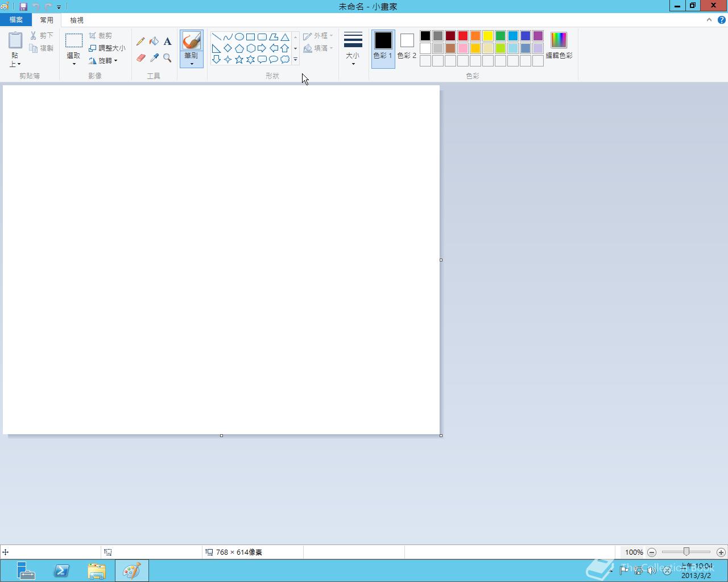Expand the shapes gallery with More arrow
This screenshot has height=582, width=728.
[x=295, y=60]
